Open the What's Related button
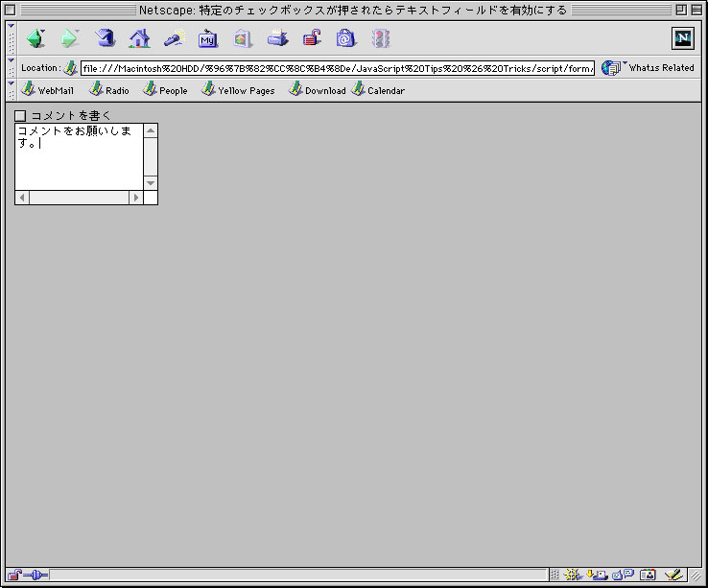Image resolution: width=708 pixels, height=588 pixels. (648, 68)
